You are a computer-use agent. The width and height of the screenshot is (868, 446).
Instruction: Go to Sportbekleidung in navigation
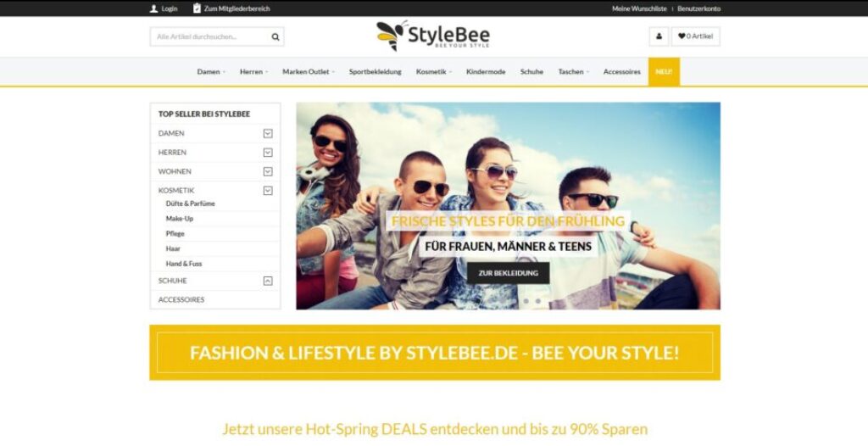point(376,71)
